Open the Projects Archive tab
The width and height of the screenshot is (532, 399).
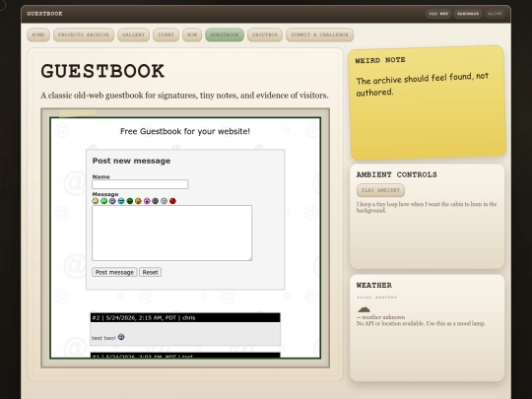pyautogui.click(x=84, y=34)
